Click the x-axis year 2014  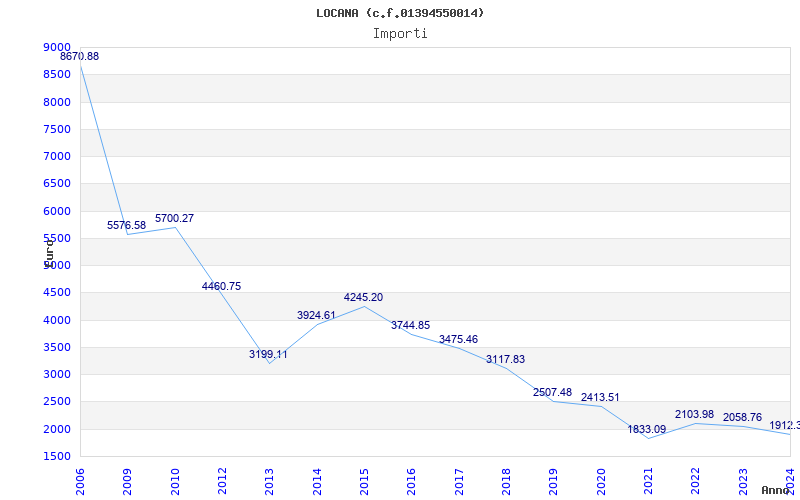pos(317,482)
